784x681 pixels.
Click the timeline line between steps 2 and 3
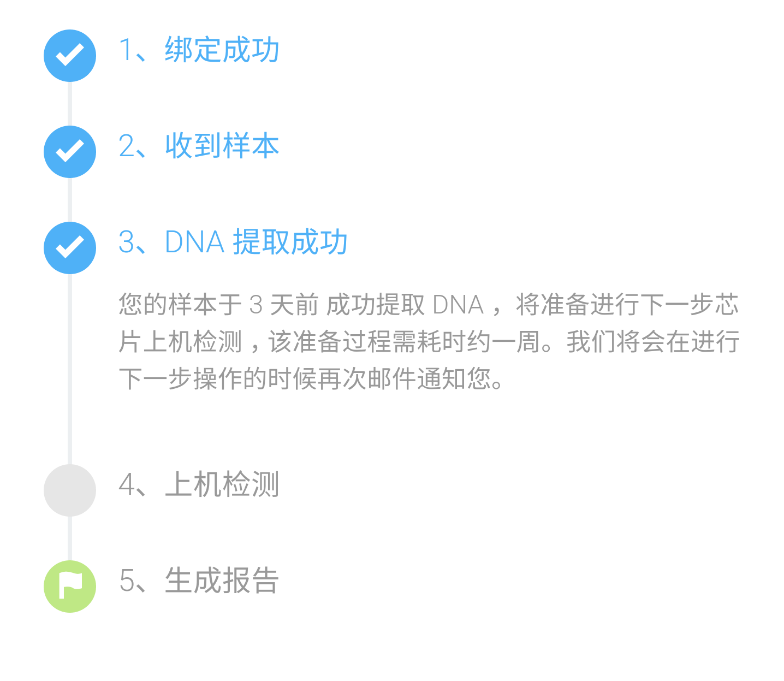70,200
